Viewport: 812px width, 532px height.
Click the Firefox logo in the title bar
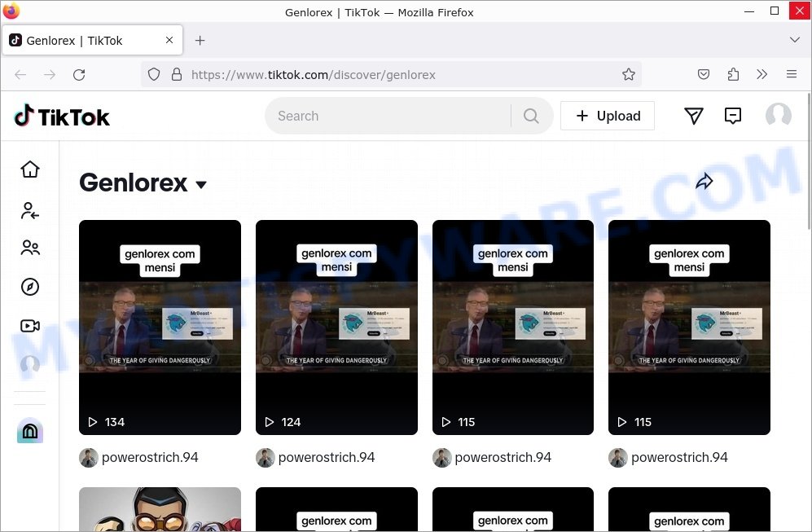(x=11, y=11)
